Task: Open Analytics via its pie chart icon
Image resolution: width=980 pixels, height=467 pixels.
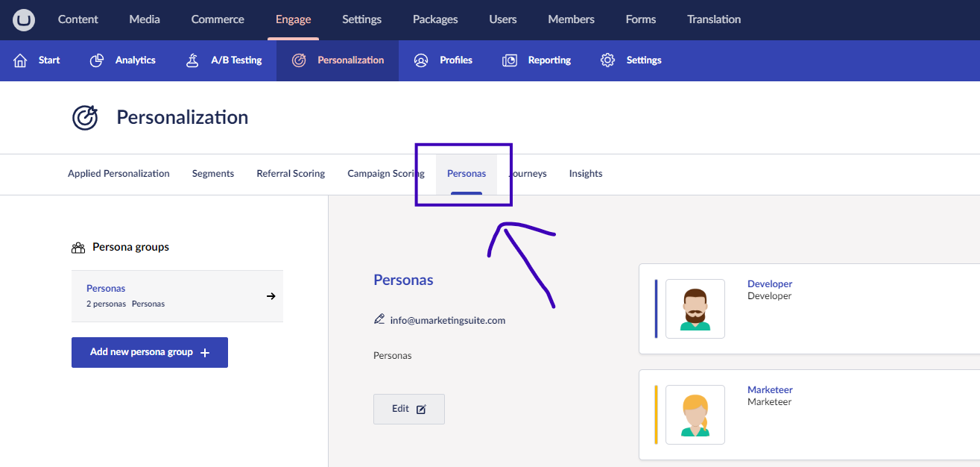Action: [x=96, y=60]
